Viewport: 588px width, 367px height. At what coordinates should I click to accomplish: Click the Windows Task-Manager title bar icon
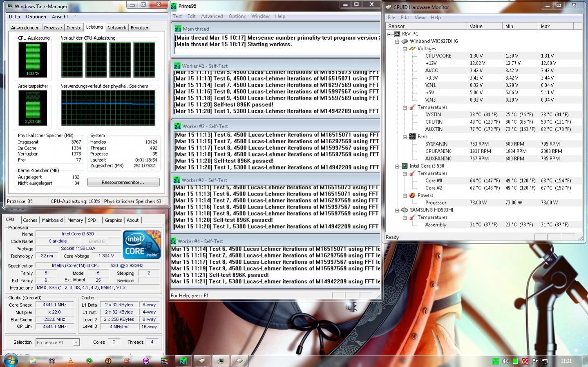(10, 6)
